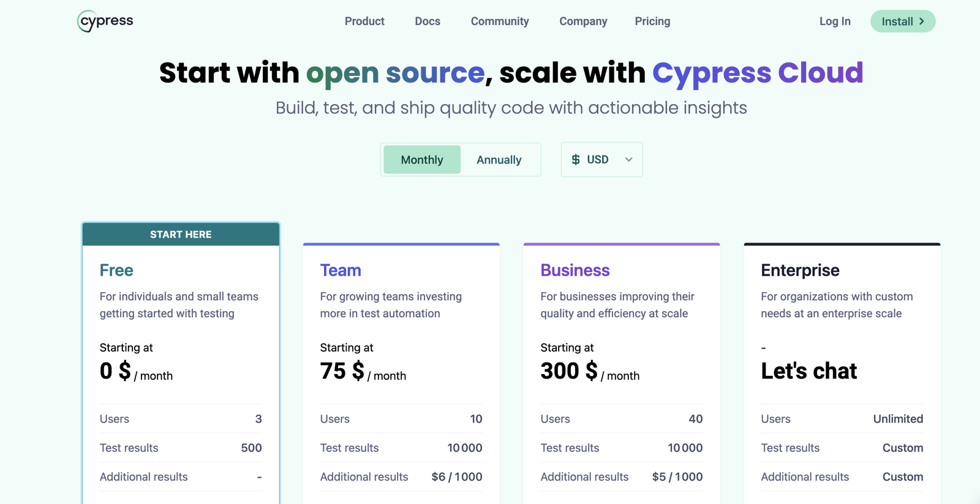Click the arrow icon in Install button
980x504 pixels.
pos(922,21)
